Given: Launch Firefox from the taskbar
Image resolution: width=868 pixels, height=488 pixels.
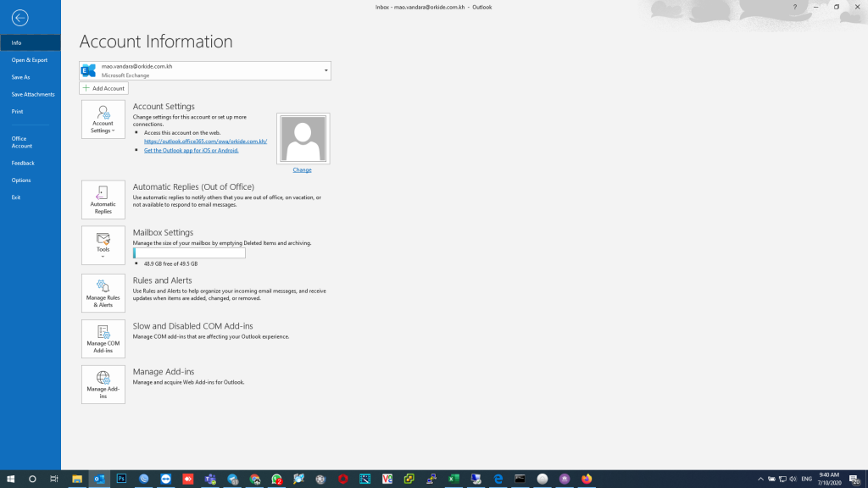Looking at the screenshot, I should tap(586, 479).
